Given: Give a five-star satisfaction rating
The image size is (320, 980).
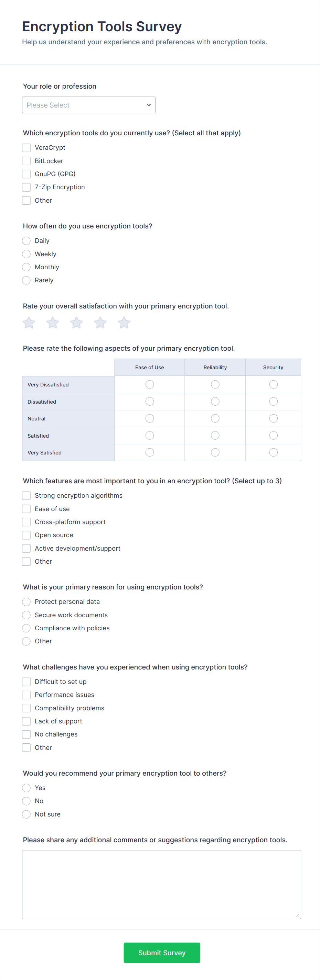Looking at the screenshot, I should [124, 322].
